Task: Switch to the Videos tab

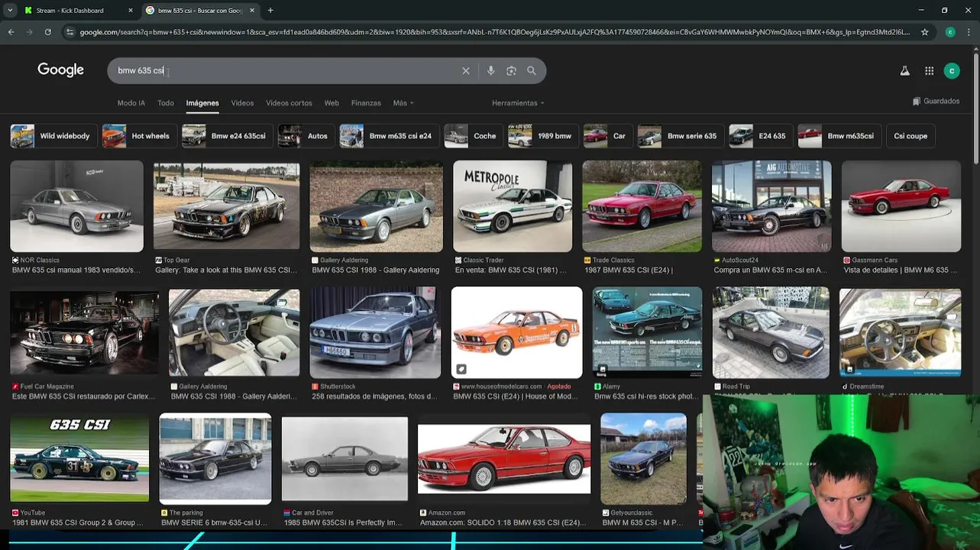Action: point(242,103)
